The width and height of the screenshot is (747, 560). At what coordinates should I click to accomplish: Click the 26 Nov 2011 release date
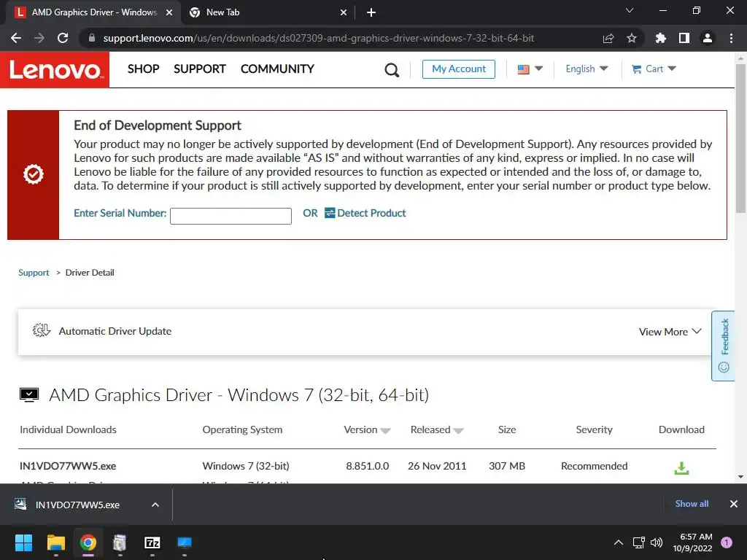[x=437, y=466]
